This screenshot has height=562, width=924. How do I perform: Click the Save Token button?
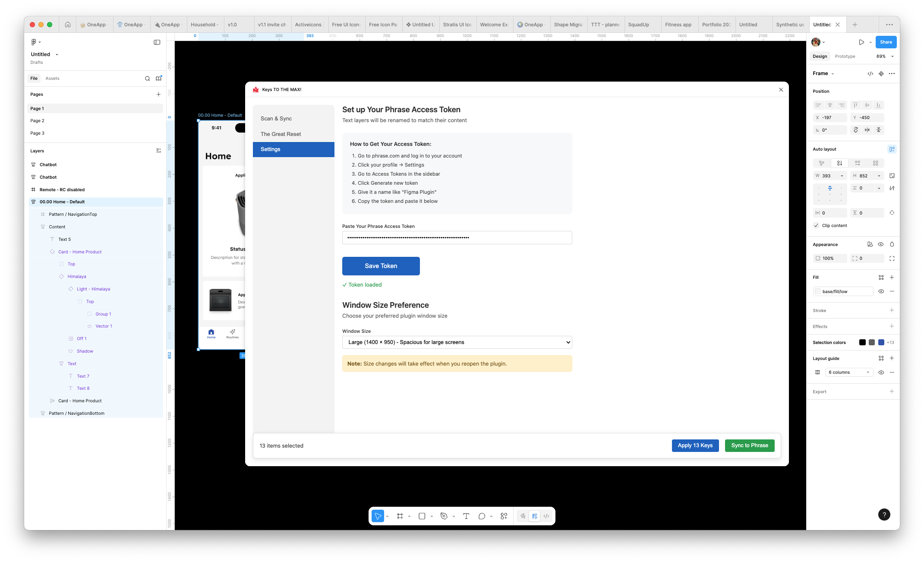(381, 266)
